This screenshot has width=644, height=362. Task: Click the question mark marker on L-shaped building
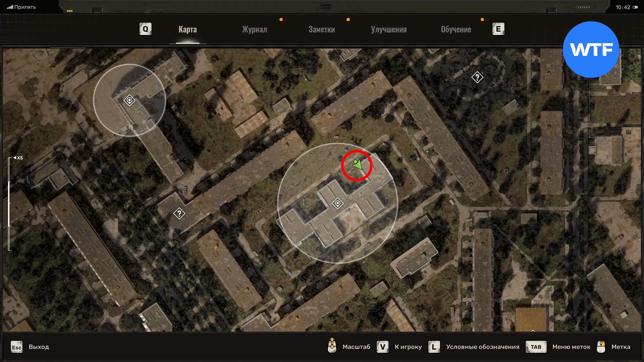179,214
